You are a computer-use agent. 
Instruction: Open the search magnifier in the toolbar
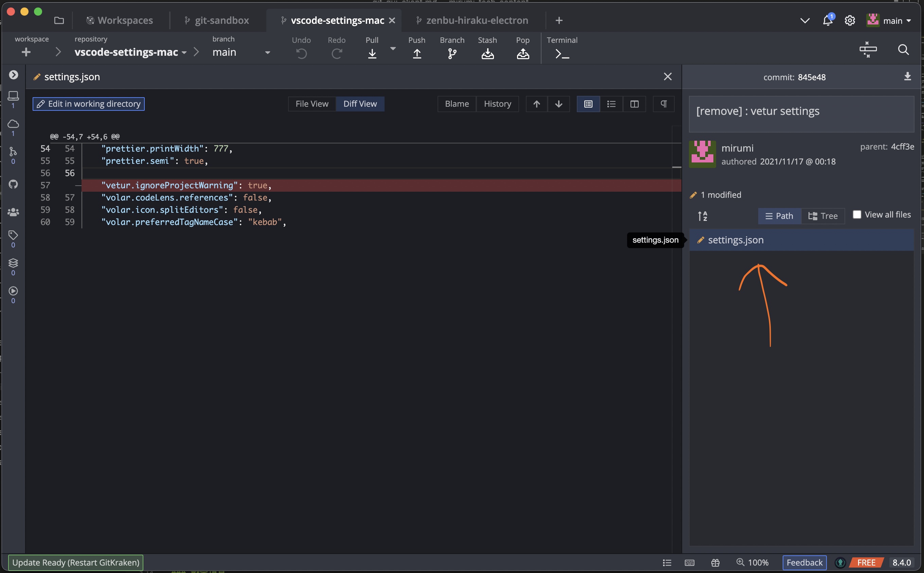point(903,50)
